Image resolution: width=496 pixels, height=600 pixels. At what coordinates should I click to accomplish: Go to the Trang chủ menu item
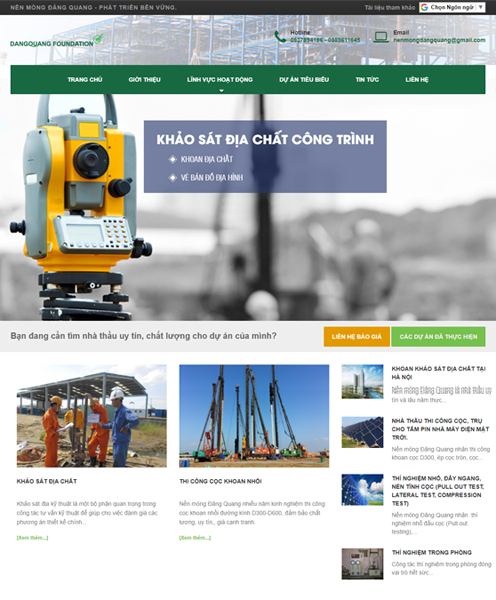tap(85, 80)
